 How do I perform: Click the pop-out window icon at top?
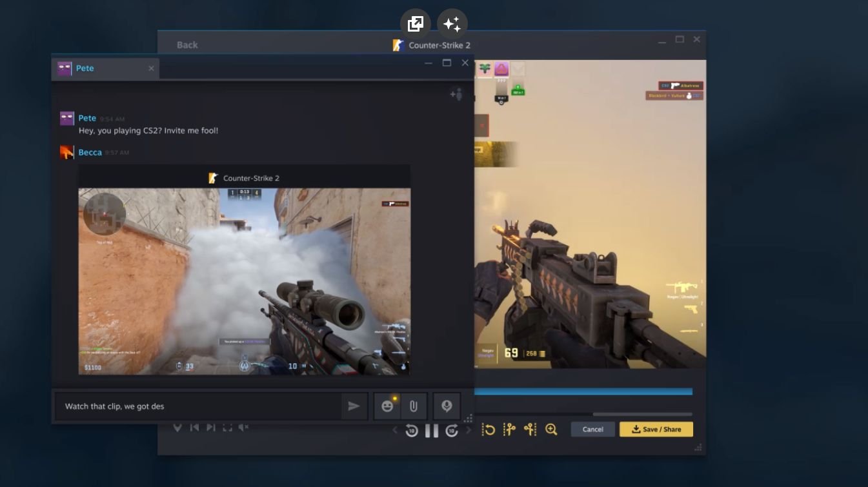(416, 25)
